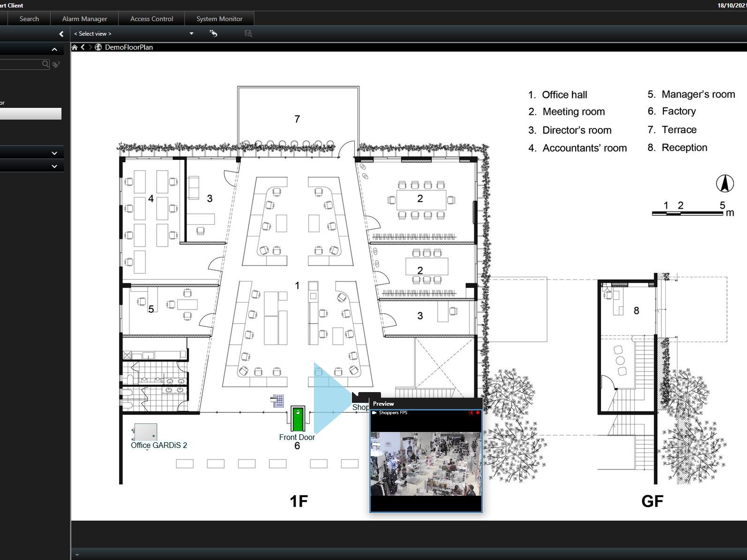
Task: Open the Access Control tab
Action: 152,19
